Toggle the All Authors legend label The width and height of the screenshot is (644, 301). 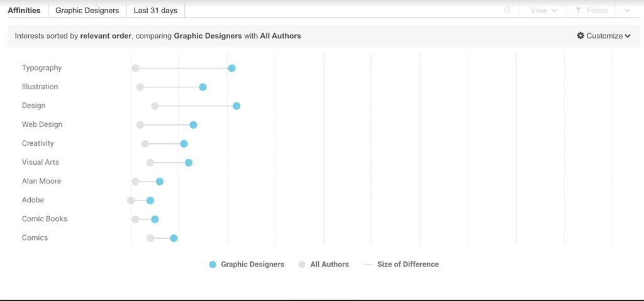coord(330,265)
